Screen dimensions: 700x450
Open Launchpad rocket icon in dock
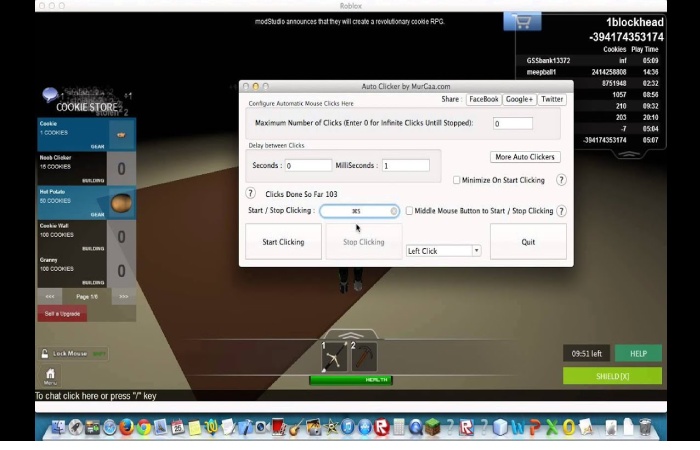(75, 427)
